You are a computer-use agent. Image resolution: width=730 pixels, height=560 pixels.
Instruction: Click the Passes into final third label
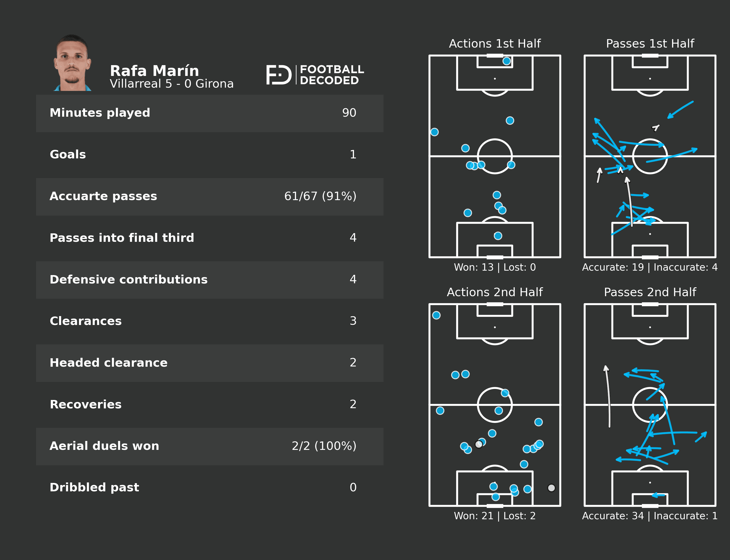coord(122,238)
